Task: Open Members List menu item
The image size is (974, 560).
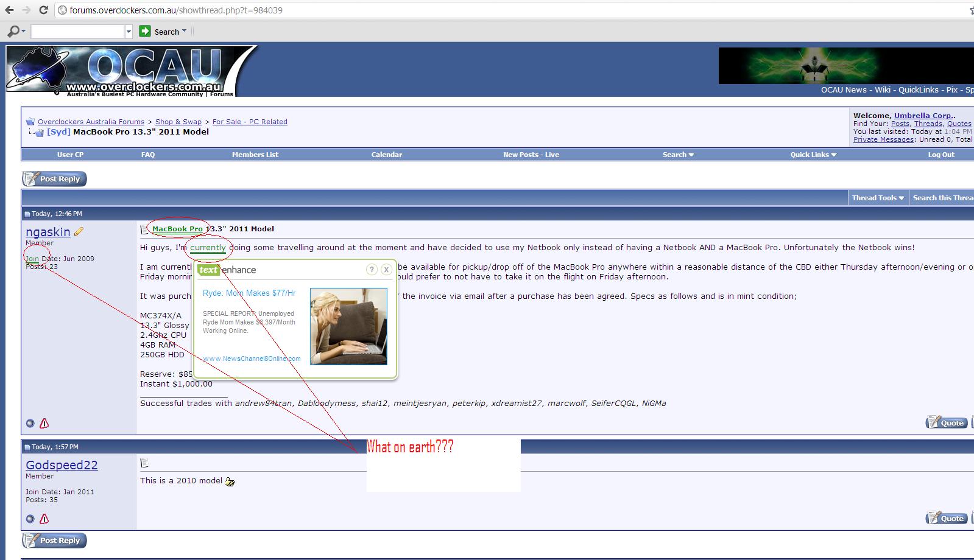Action: click(x=255, y=155)
